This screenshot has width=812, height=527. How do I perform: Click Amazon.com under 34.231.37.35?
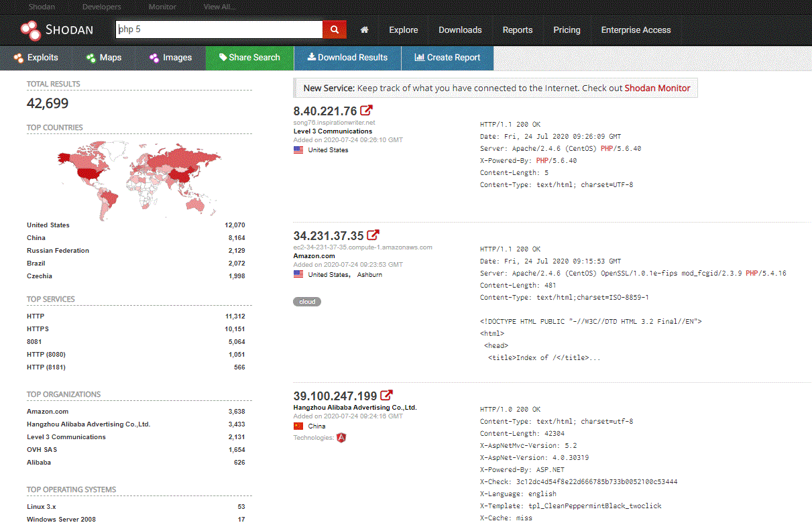(x=314, y=256)
